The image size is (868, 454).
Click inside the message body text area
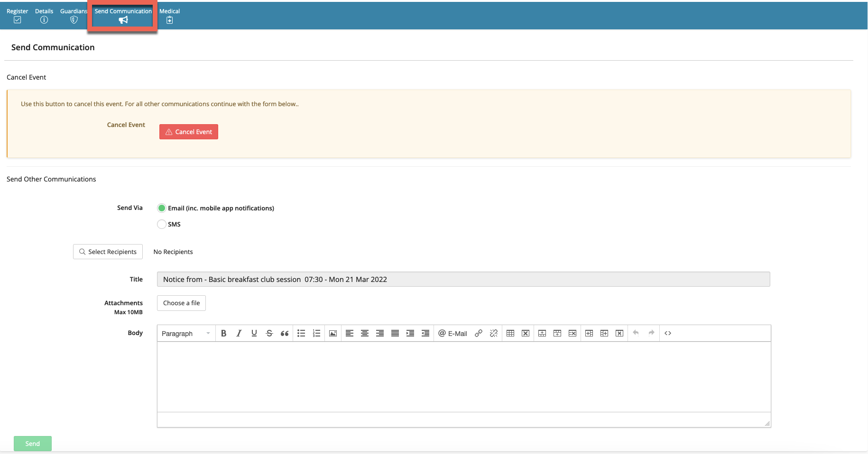coord(463,376)
